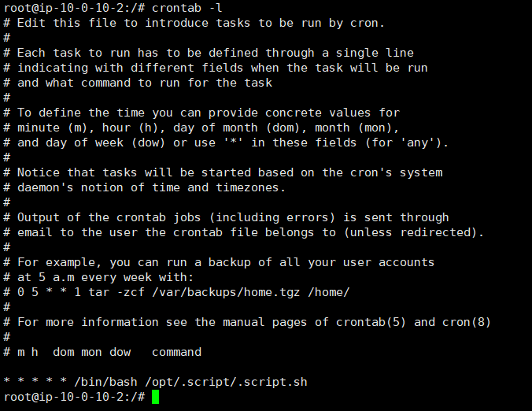Click the word 'redirected' in the comments
Viewport: 532px width, 411px height.
pos(436,232)
